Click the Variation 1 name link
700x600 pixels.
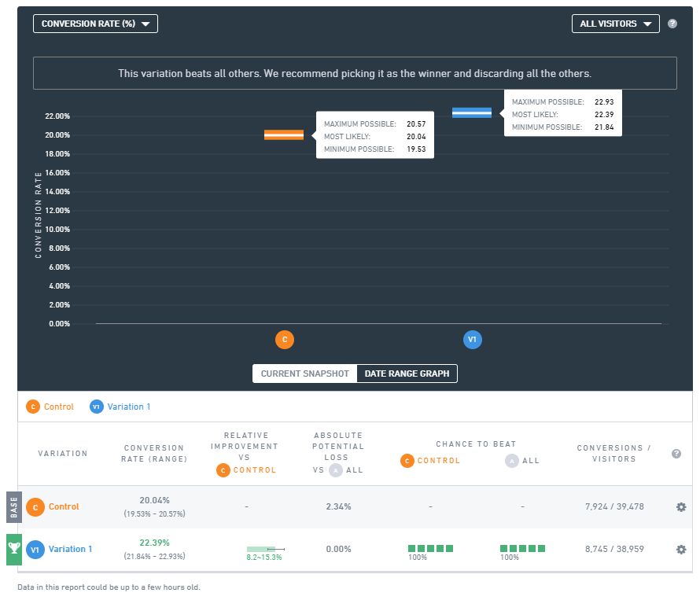[x=70, y=549]
